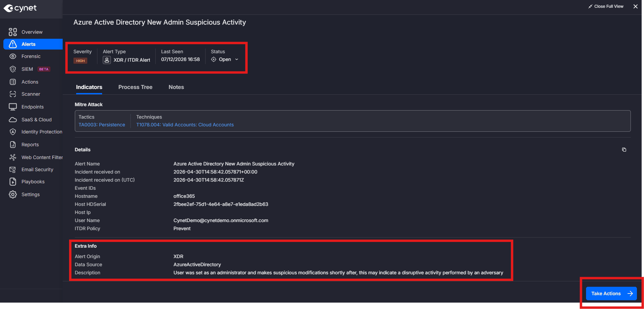
Task: Click the XDR / ITDR Alert type text
Action: pyautogui.click(x=132, y=60)
